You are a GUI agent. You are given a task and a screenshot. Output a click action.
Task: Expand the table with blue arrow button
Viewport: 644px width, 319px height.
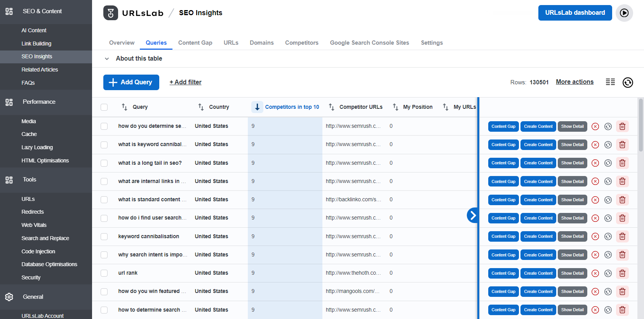[472, 215]
